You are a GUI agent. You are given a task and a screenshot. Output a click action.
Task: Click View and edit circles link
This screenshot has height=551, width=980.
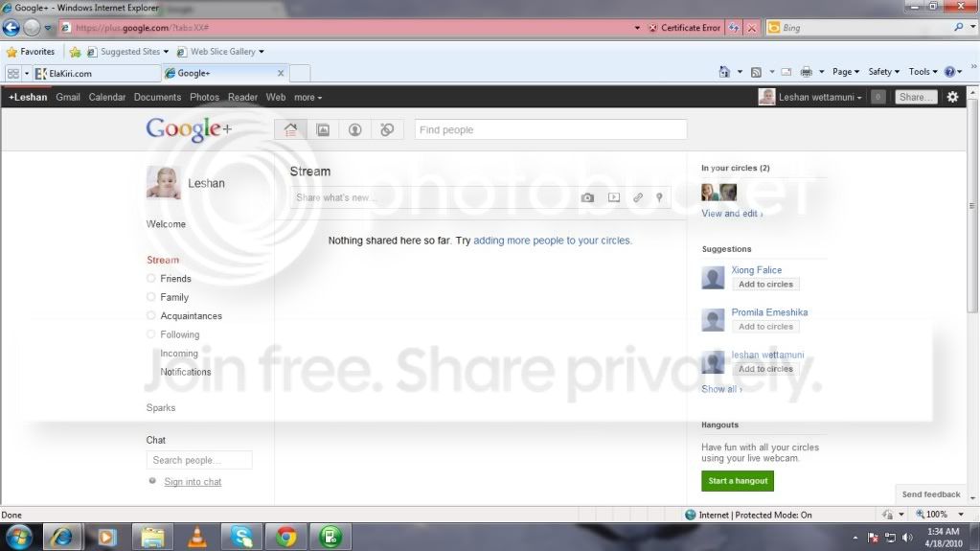732,214
